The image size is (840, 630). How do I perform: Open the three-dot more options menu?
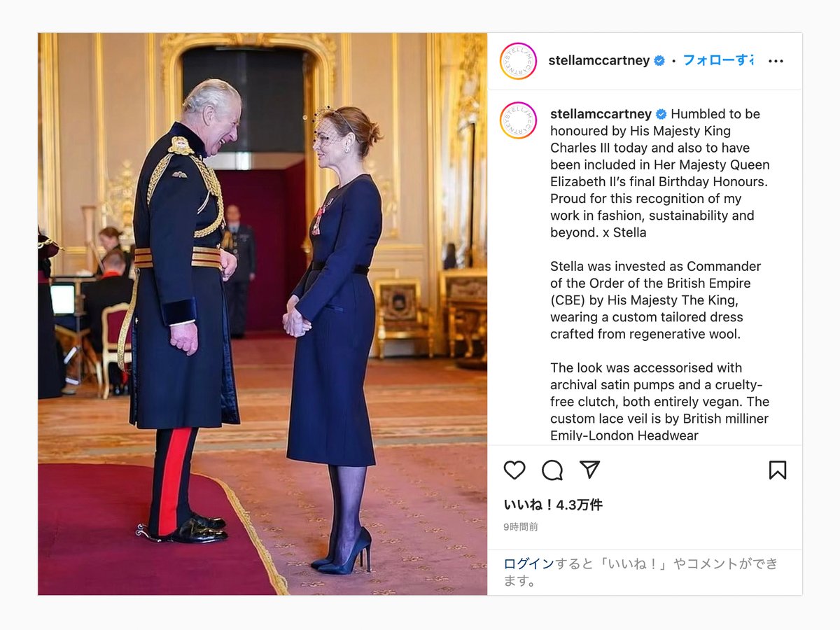point(776,61)
